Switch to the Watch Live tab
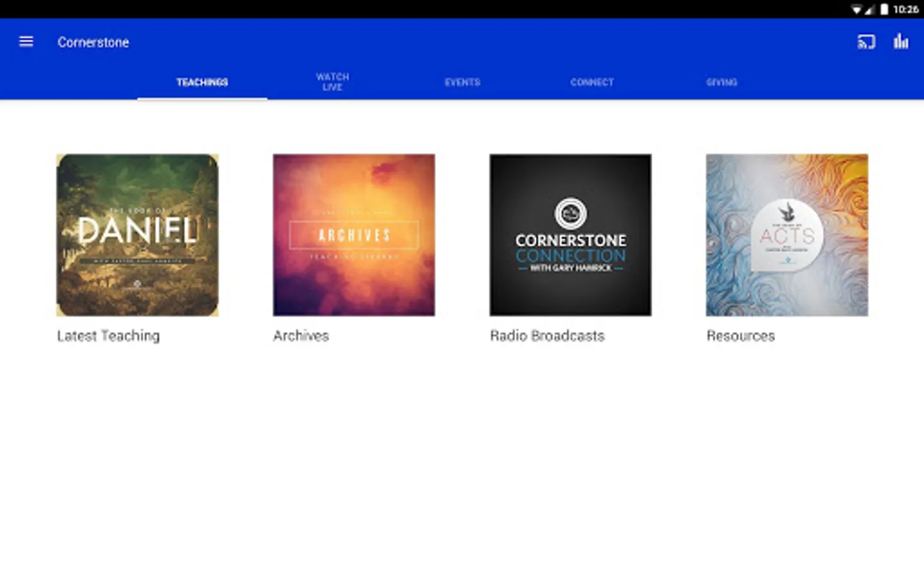924x578 pixels. [332, 82]
